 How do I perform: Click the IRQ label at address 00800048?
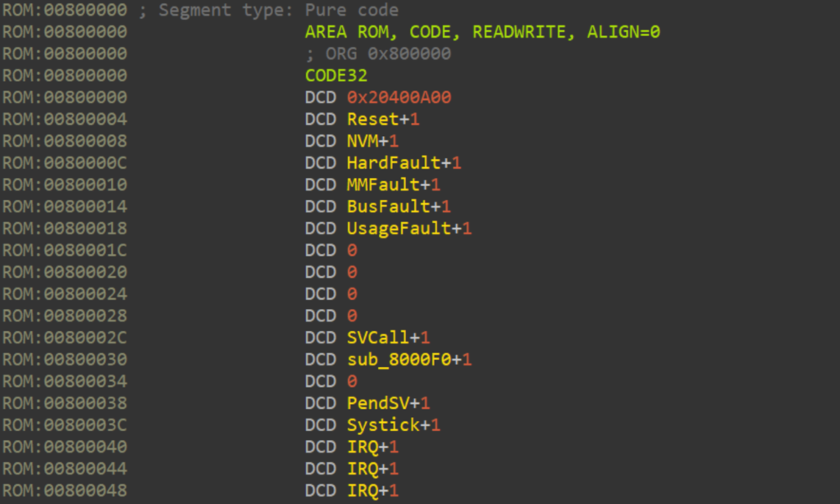(x=362, y=491)
